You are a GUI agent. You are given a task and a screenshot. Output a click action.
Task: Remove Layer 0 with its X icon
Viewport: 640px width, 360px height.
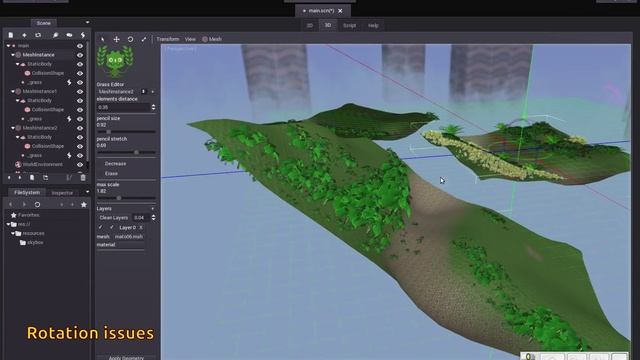pyautogui.click(x=141, y=227)
